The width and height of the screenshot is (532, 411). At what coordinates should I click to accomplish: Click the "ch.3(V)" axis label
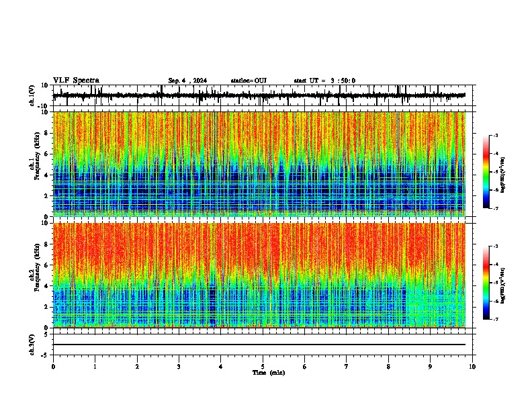pyautogui.click(x=32, y=345)
